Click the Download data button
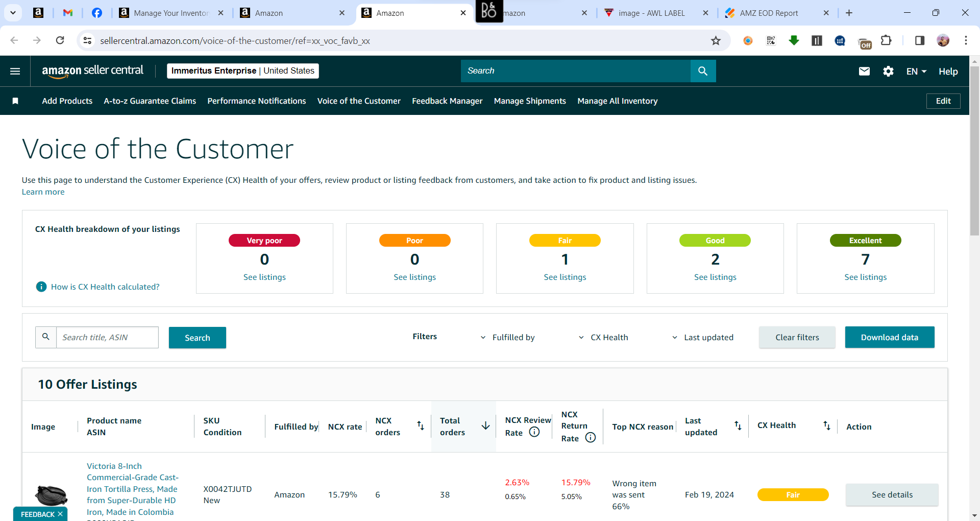980x521 pixels. click(890, 338)
